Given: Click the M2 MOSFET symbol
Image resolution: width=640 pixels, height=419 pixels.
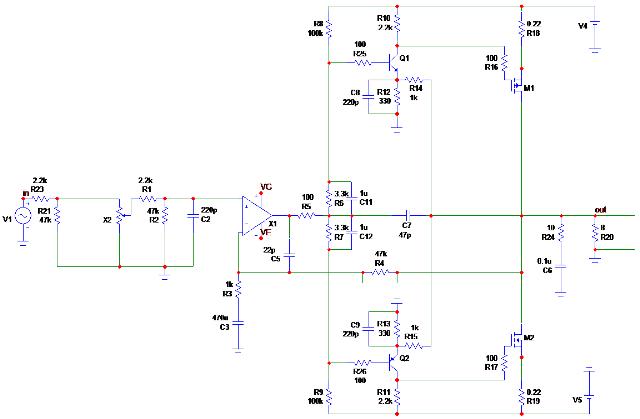Looking at the screenshot, I should (517, 339).
